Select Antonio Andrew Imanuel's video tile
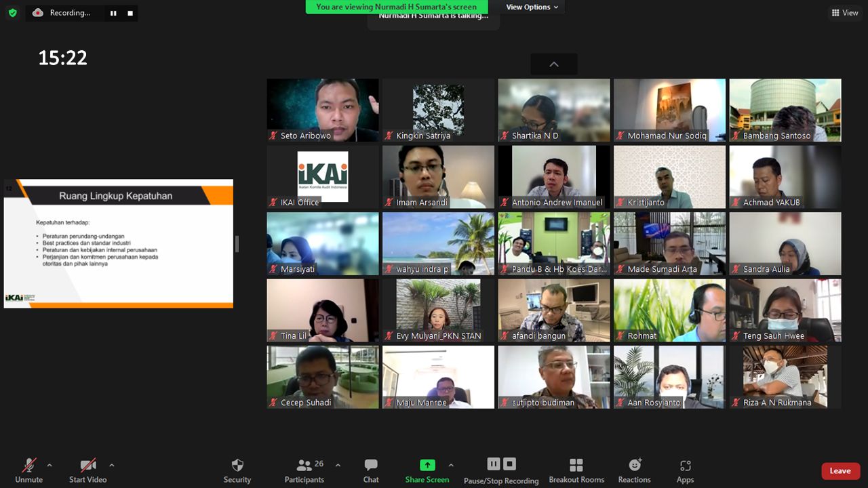Screen dimensions: 868x488 pos(554,177)
